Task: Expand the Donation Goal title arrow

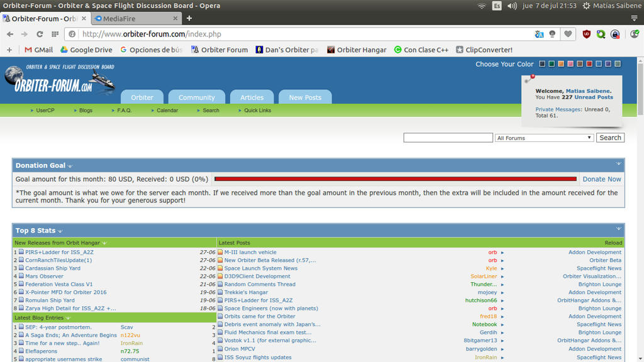Action: point(70,166)
